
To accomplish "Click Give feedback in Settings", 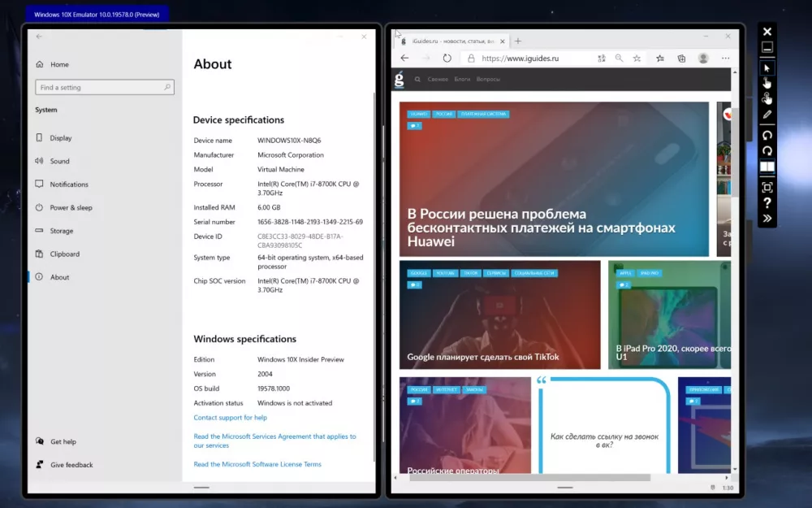I will 71,465.
